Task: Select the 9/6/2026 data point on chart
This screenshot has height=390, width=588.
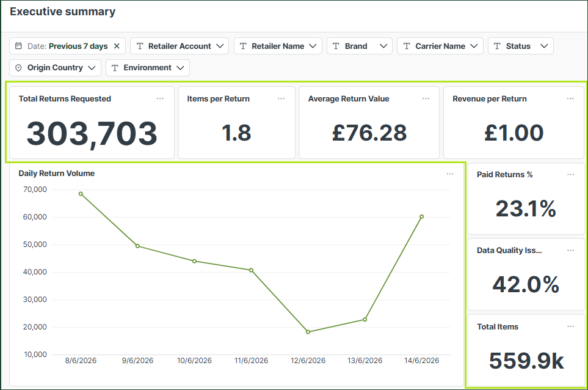Action: pos(137,246)
